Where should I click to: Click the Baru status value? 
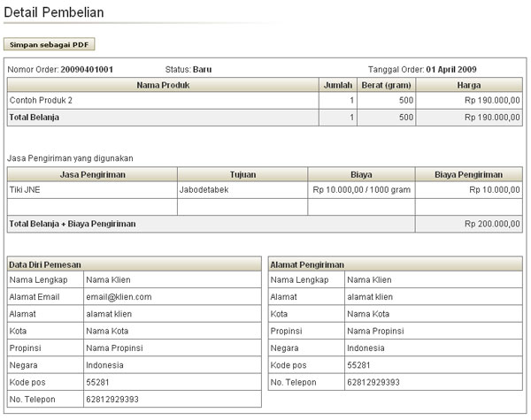[202, 69]
